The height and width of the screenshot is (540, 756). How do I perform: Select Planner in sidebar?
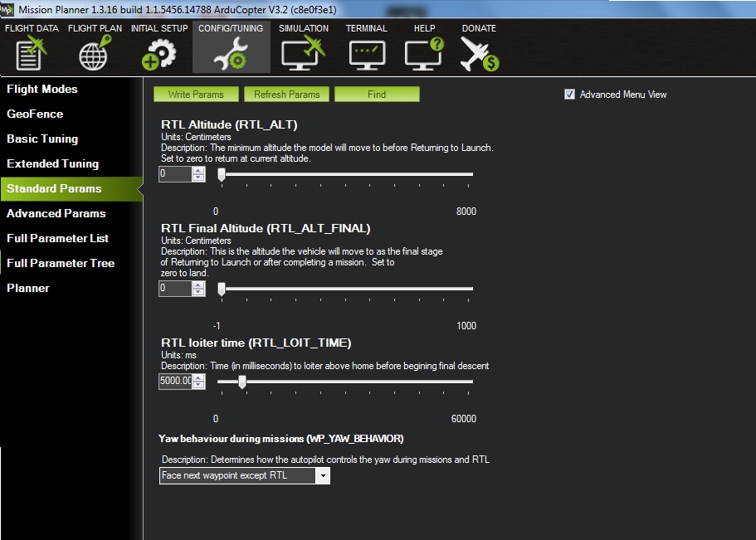(28, 289)
